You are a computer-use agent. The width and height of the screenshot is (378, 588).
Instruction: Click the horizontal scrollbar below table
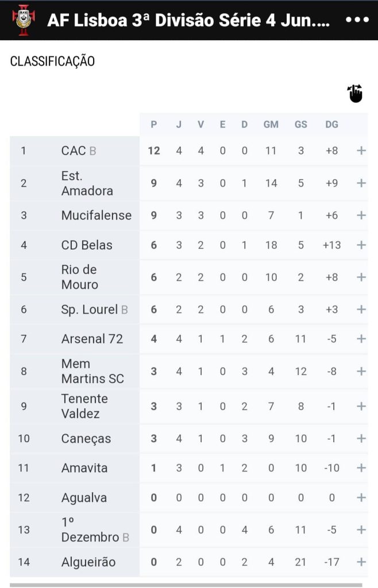186,585
